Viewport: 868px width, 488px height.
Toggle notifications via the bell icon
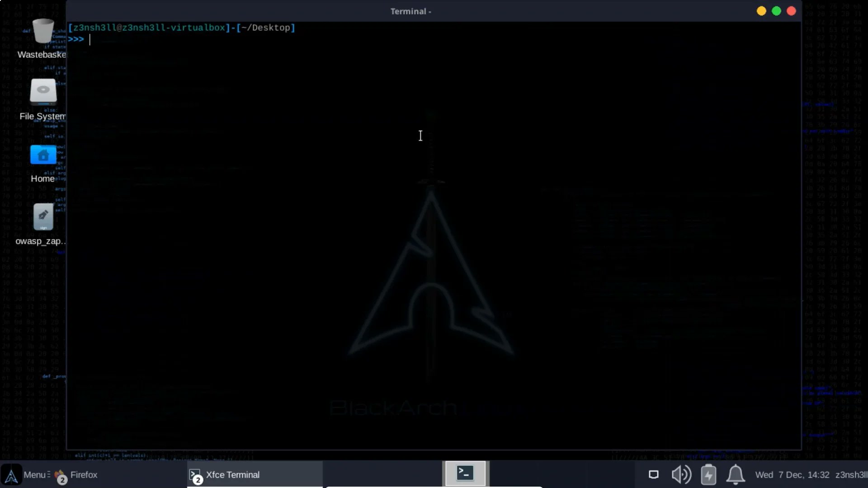(x=736, y=475)
